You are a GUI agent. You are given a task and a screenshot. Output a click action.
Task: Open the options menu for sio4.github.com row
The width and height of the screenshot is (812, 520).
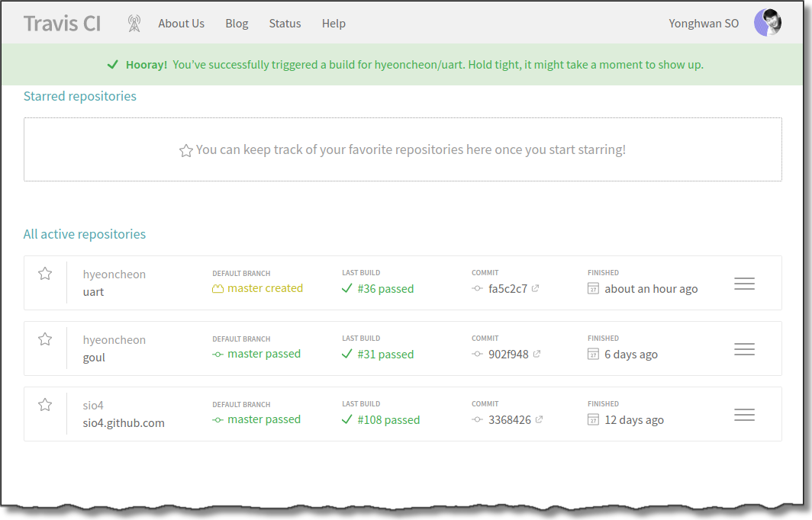(744, 415)
